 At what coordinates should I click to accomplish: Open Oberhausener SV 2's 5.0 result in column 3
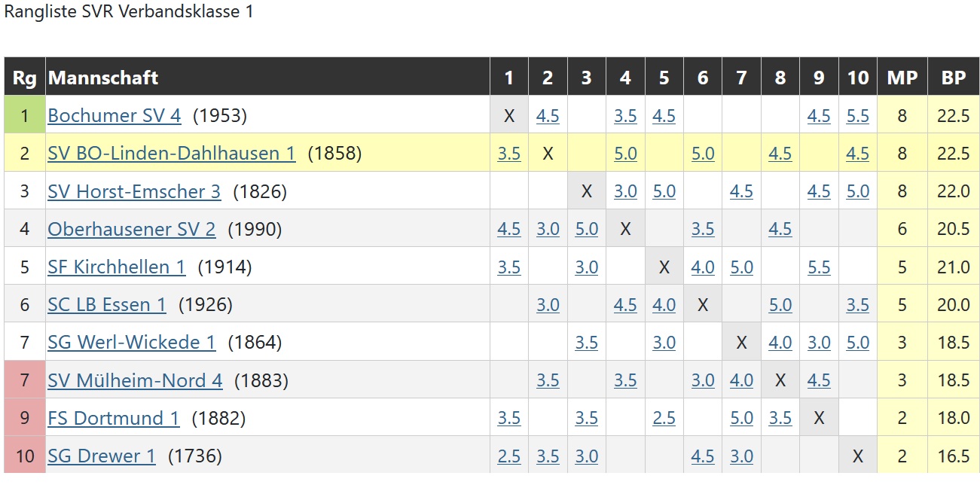586,229
